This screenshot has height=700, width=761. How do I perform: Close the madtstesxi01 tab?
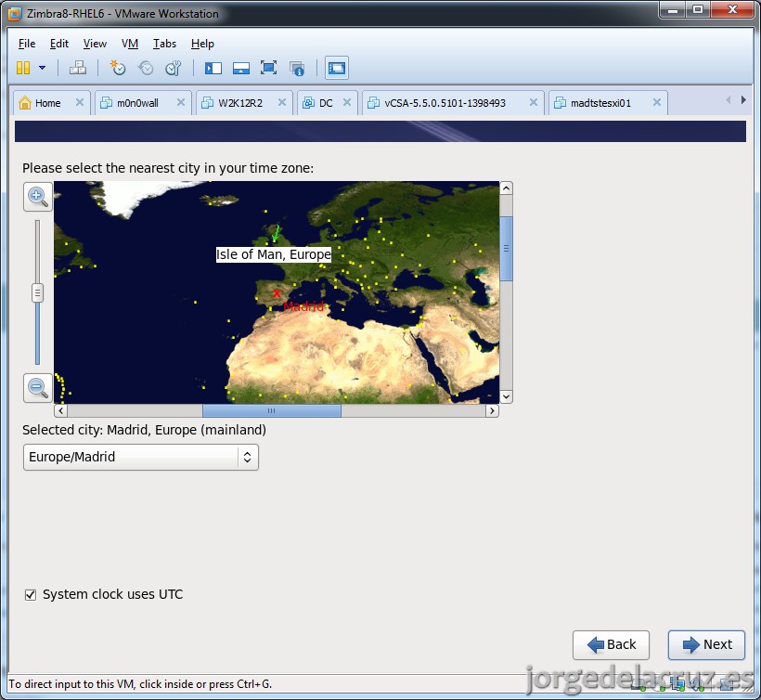tap(657, 102)
